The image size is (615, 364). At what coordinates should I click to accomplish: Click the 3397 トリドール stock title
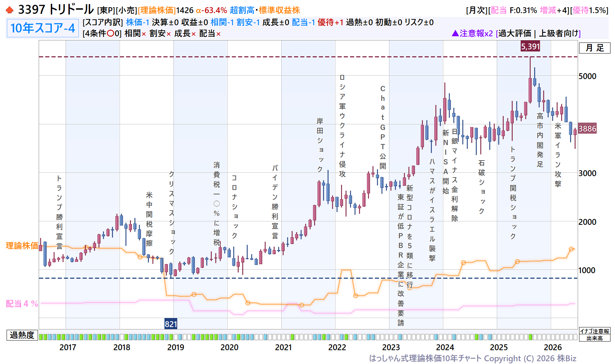[56, 10]
